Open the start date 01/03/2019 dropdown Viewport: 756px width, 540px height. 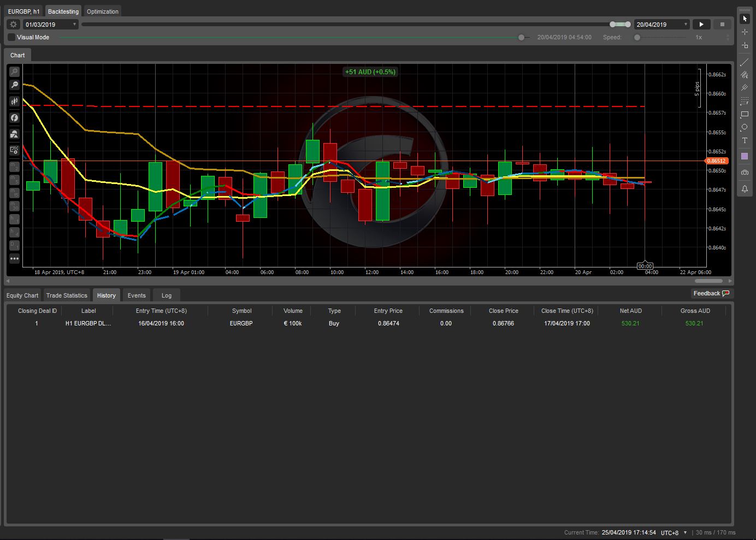tap(51, 25)
